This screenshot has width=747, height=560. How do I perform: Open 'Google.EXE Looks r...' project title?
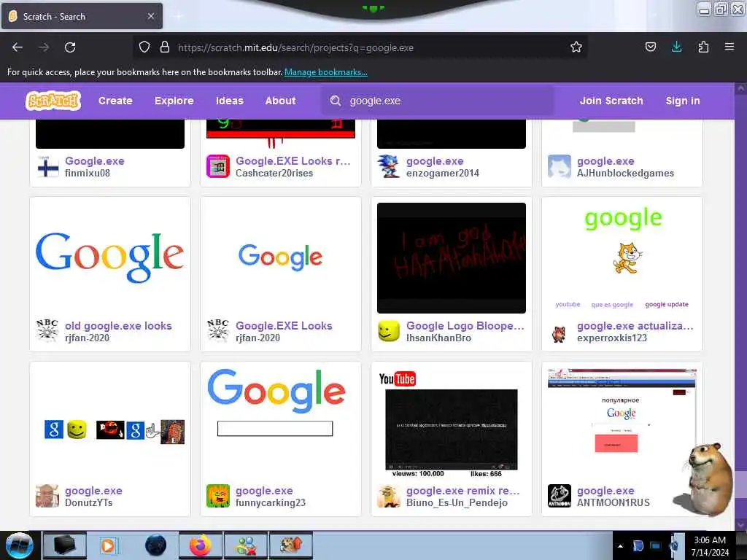293,161
